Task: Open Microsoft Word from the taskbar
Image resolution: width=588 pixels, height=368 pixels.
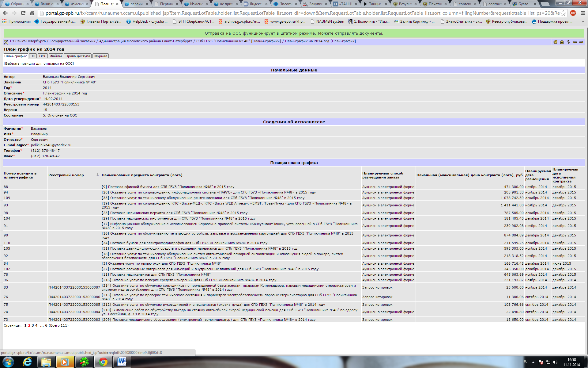Action: pos(122,362)
